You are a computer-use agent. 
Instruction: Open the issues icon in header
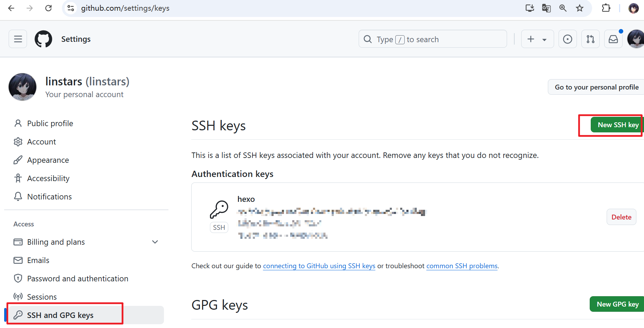567,39
